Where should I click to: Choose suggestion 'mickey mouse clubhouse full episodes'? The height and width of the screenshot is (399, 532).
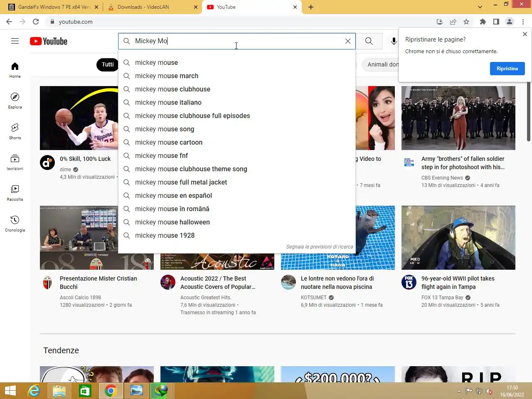click(x=237, y=116)
